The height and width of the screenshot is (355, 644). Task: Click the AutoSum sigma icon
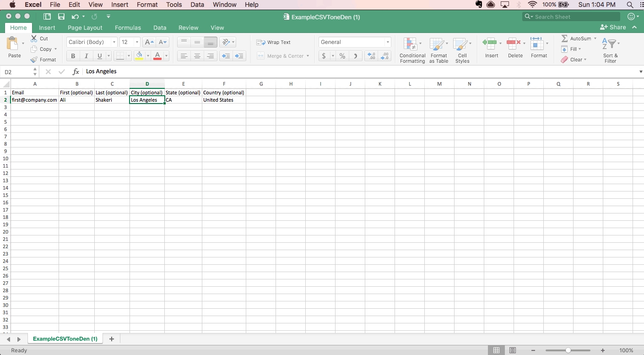[564, 38]
